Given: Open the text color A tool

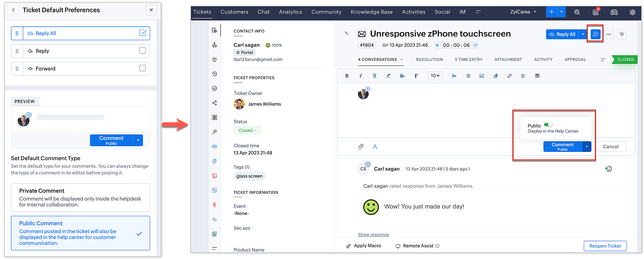Looking at the screenshot, I should click(x=375, y=147).
